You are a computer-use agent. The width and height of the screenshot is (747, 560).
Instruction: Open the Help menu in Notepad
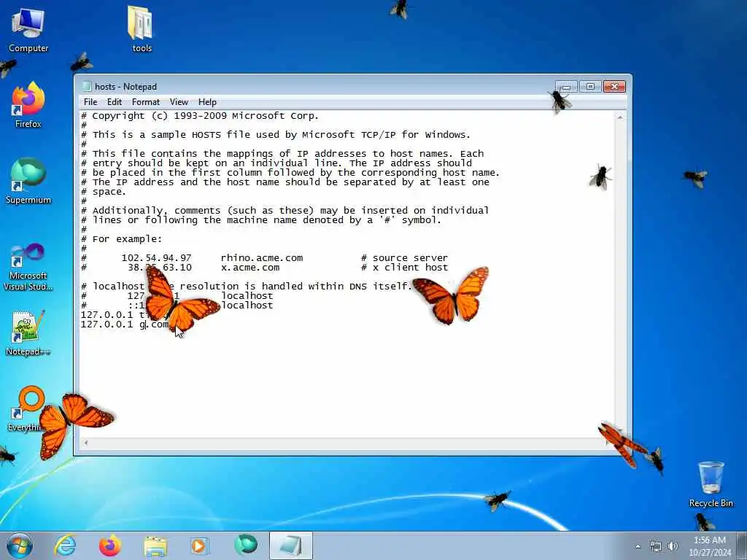pos(207,102)
